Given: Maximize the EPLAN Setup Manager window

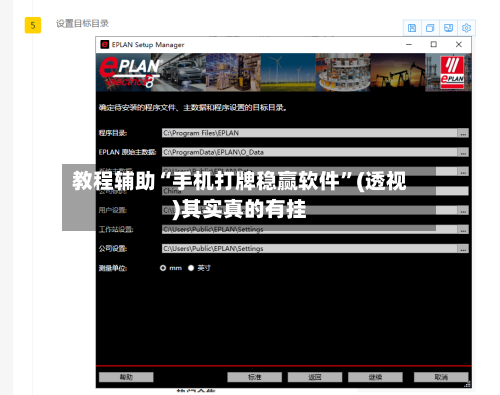Looking at the screenshot, I should click(x=434, y=44).
